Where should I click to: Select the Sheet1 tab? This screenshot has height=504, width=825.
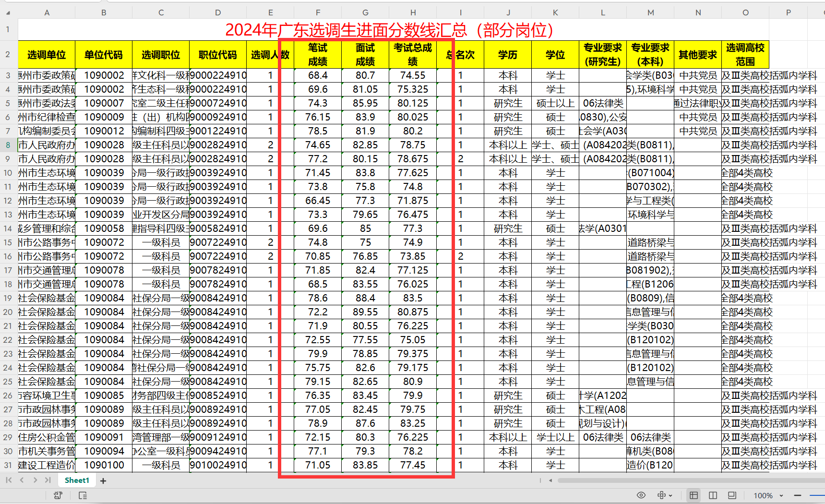tap(77, 480)
